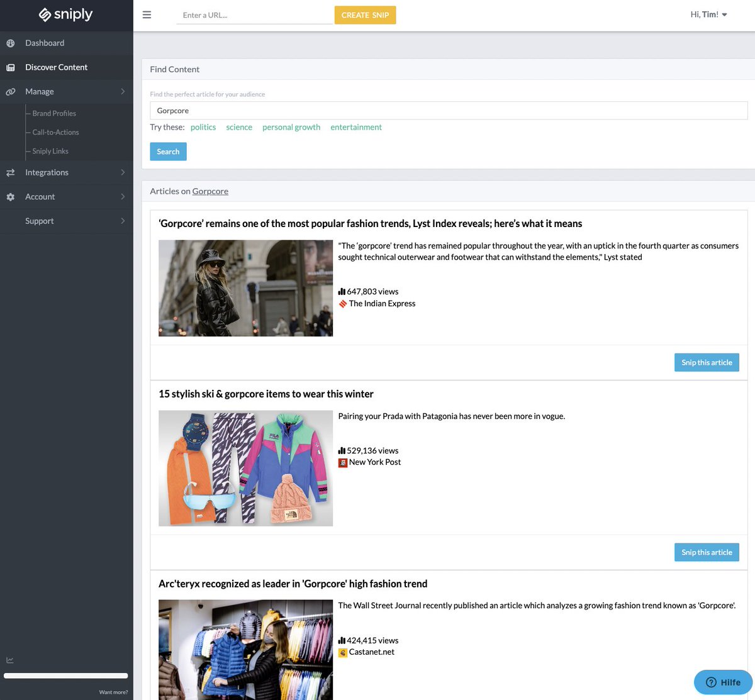Click the Manage link icon

(x=10, y=92)
